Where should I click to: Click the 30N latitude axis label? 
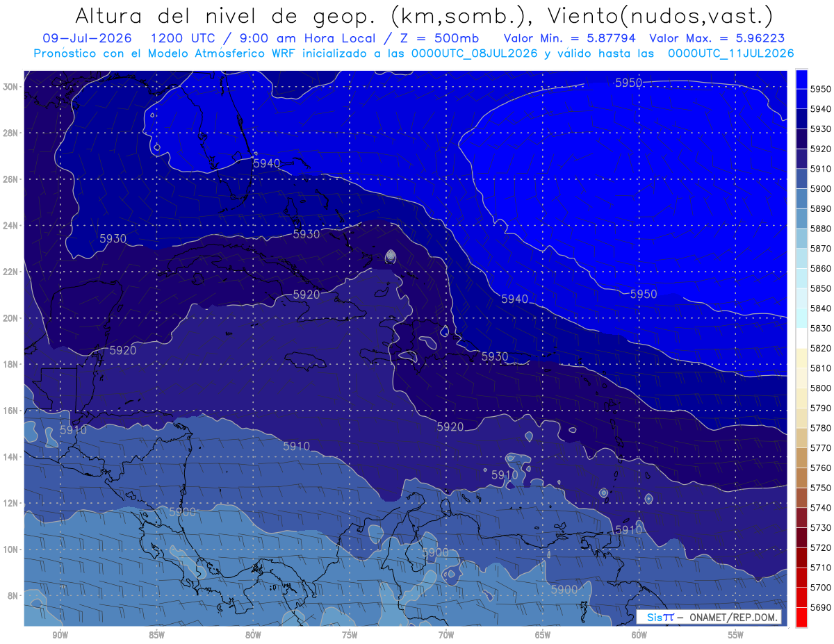tap(11, 86)
